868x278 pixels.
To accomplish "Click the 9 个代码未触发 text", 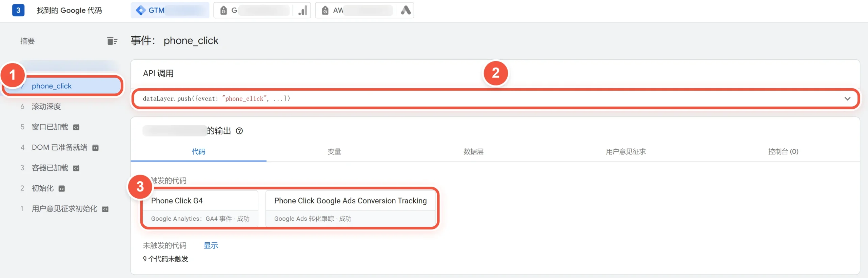I will click(x=165, y=259).
